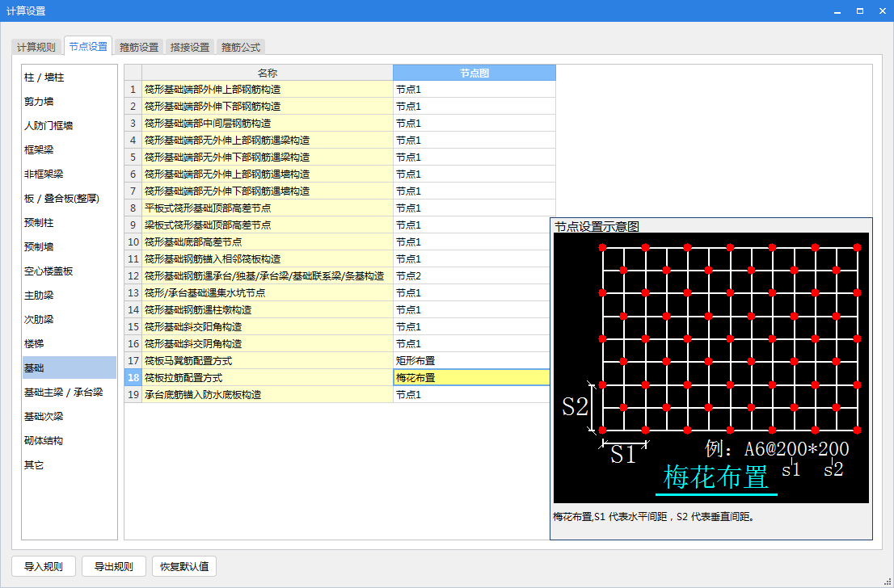Click the 恢复默认值 button
The image size is (894, 588).
(184, 566)
